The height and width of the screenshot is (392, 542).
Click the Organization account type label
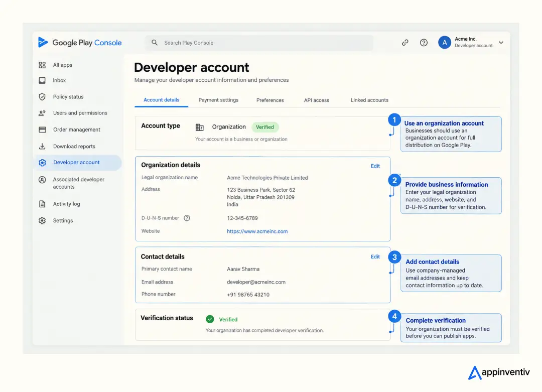229,127
